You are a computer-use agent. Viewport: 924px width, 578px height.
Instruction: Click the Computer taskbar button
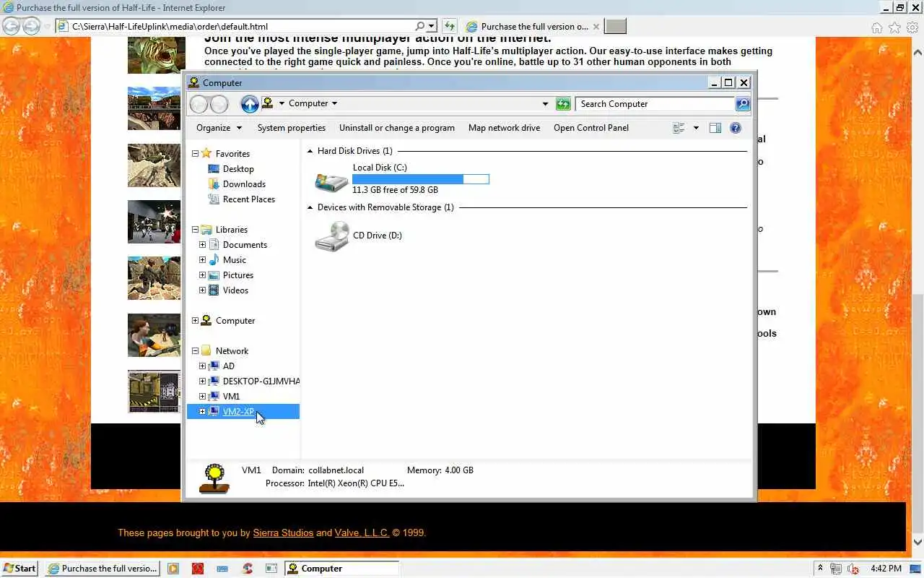[341, 569]
